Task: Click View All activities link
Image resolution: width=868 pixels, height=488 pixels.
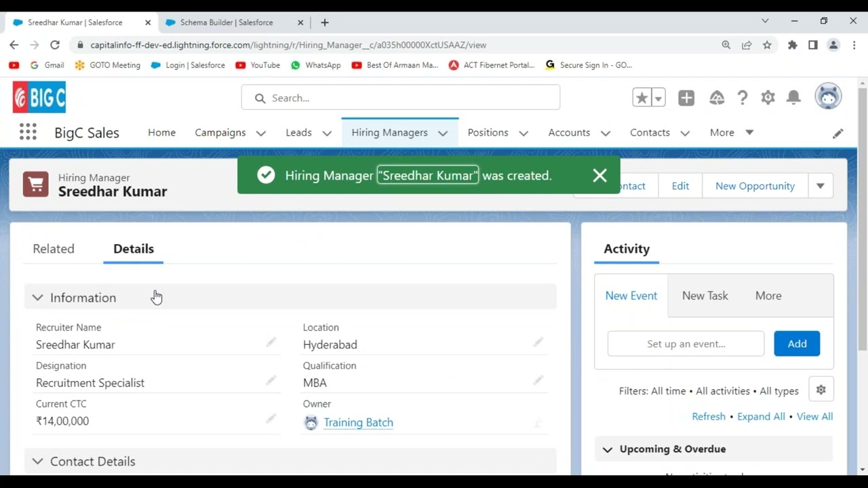Action: pyautogui.click(x=814, y=416)
